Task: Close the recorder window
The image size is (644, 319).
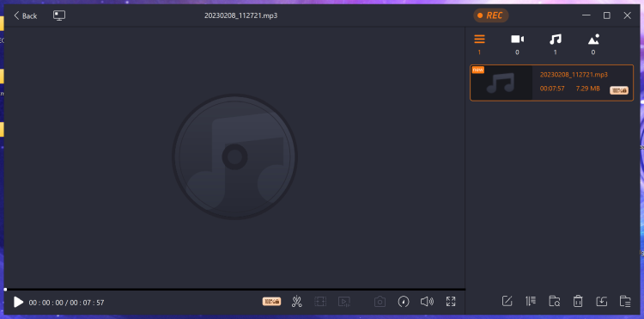Action: 627,15
